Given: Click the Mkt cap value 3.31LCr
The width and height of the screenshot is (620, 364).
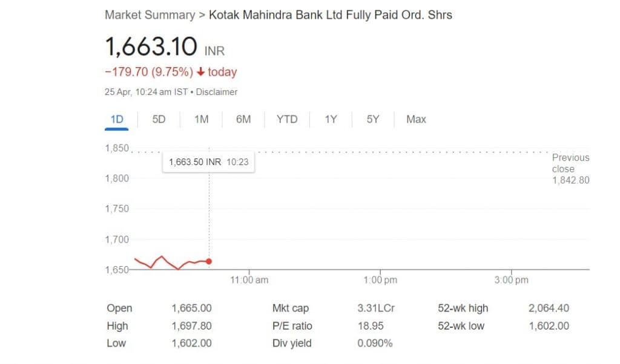Looking at the screenshot, I should [x=376, y=308].
